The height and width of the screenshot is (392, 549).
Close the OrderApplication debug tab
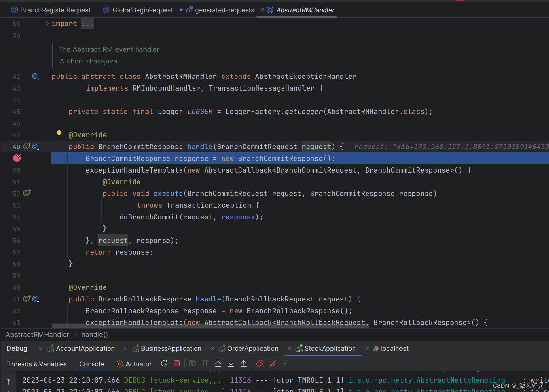(212, 349)
